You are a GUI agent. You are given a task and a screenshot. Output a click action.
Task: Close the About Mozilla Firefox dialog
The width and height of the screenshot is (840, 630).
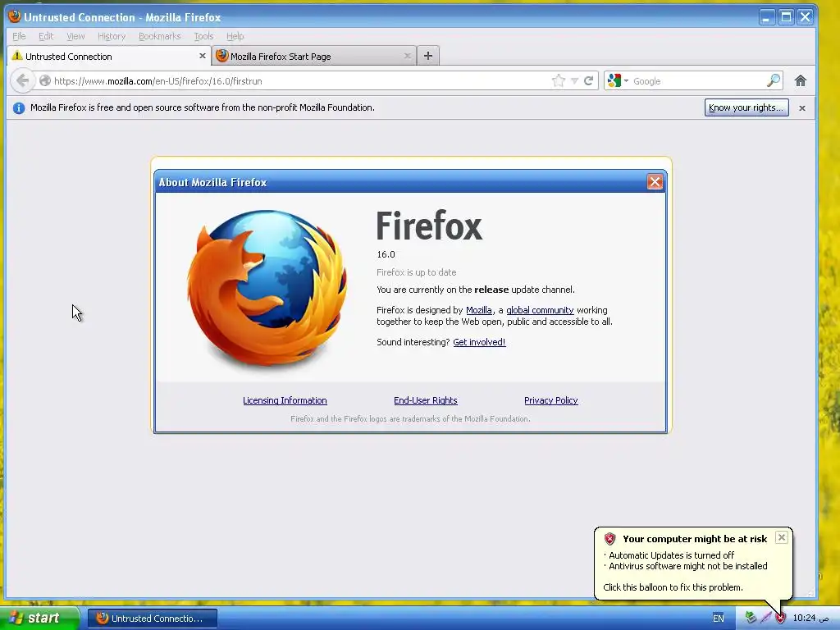655,182
